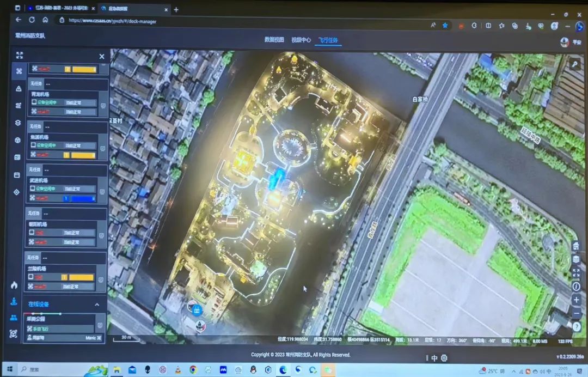Expand details icon beside 青龙机场 card
The height and width of the screenshot is (377, 588).
pyautogui.click(x=103, y=106)
